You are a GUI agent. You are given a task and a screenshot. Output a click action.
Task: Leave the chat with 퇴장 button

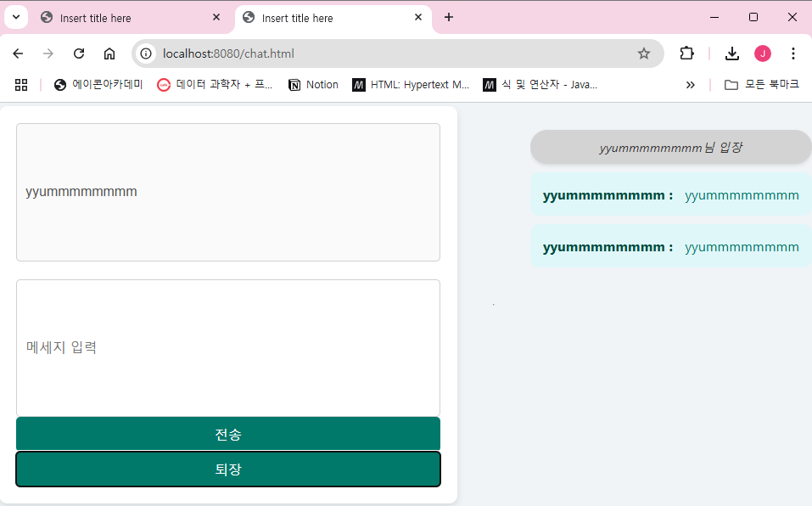(x=228, y=469)
